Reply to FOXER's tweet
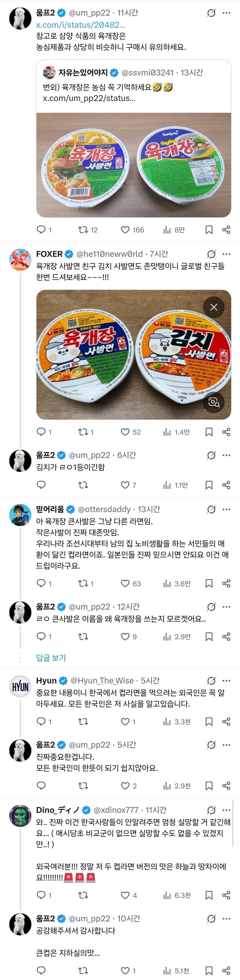 (x=41, y=432)
